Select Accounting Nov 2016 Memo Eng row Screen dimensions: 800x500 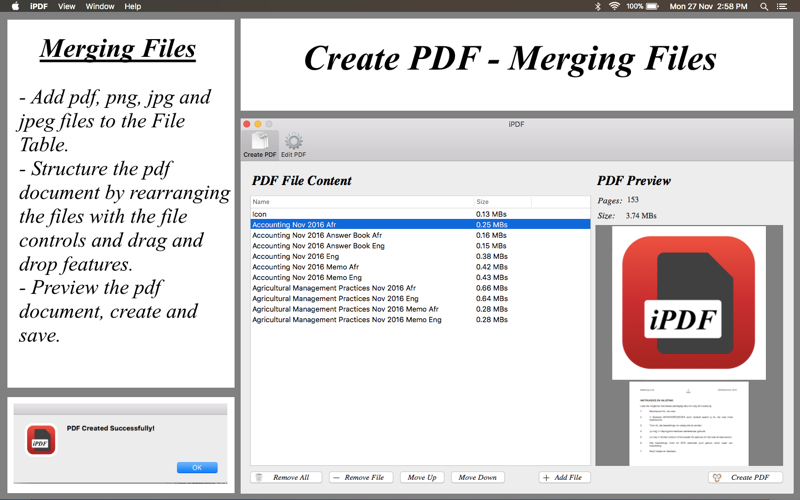[420, 278]
